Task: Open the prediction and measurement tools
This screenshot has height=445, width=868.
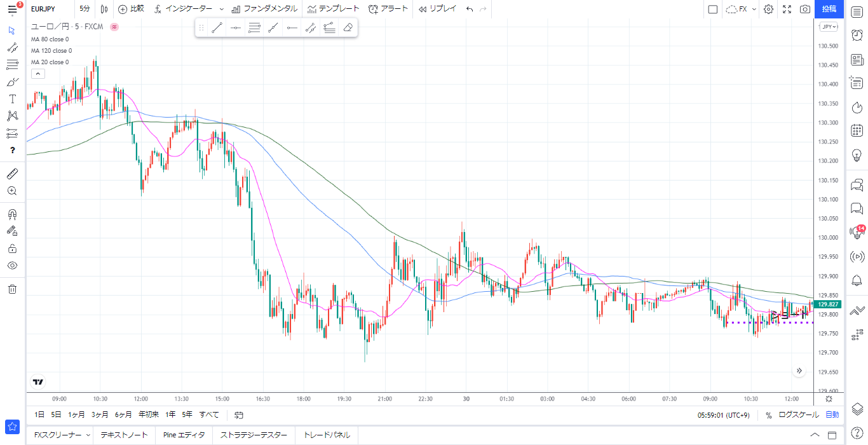Action: [12, 133]
